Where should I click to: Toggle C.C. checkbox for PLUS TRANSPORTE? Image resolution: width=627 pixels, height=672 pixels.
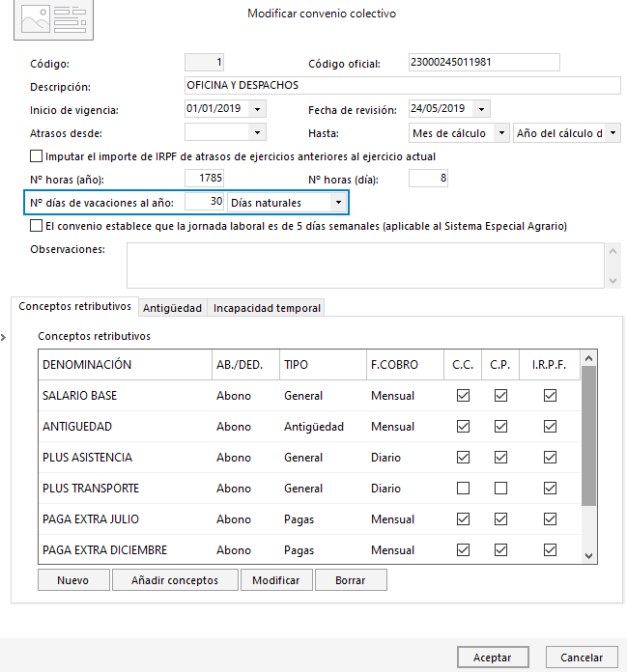(463, 489)
